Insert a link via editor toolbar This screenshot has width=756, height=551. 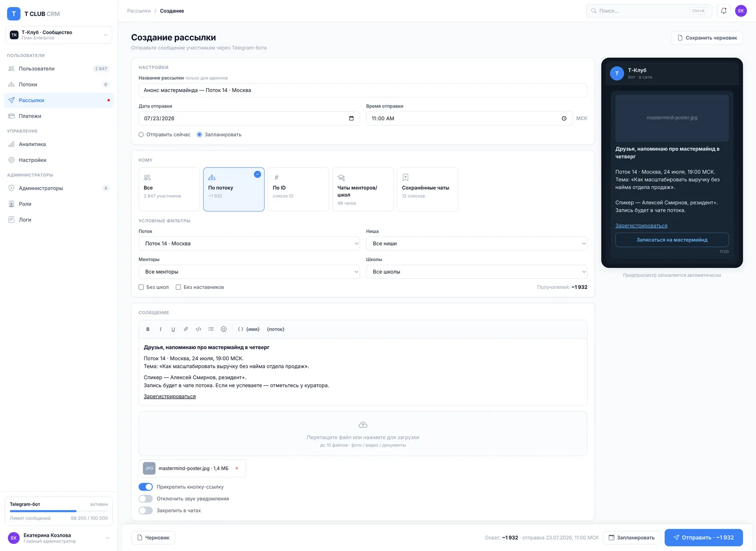(186, 329)
